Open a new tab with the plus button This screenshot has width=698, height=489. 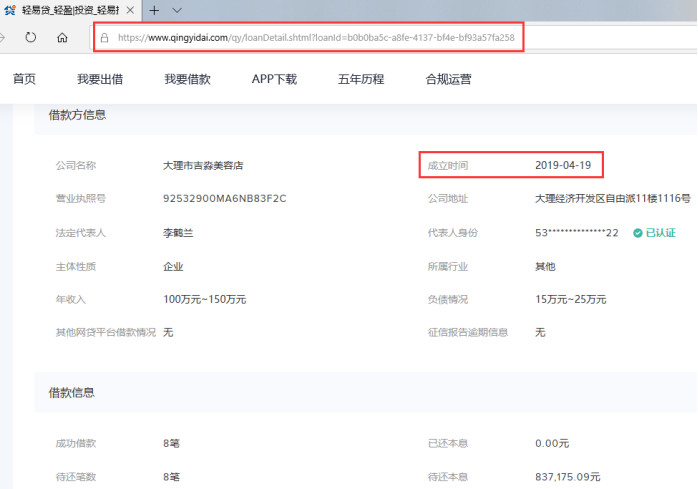click(154, 9)
